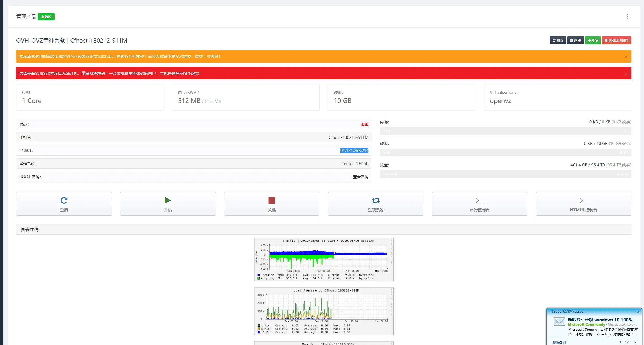Open the 新解答 windows 10 mail title

click(601, 320)
